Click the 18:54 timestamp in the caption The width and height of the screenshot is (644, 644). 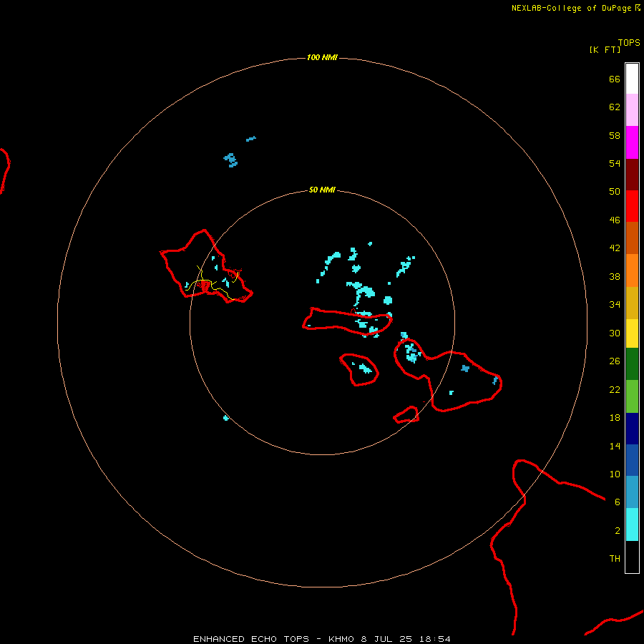point(435,639)
